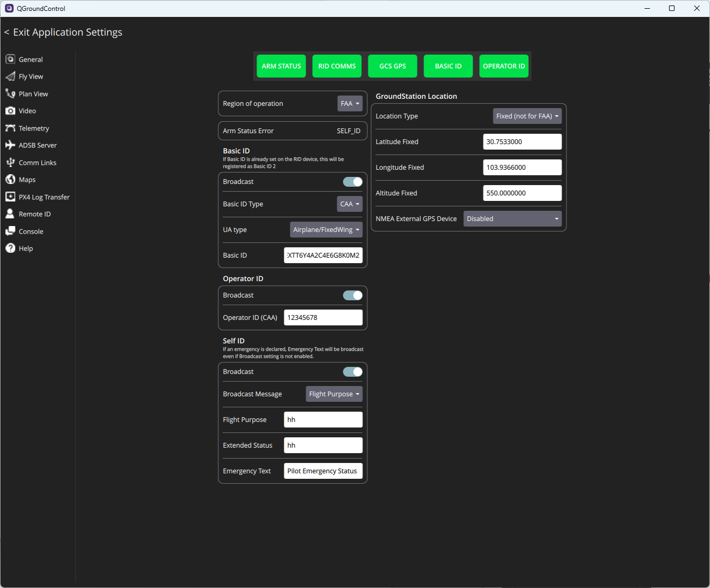Open Region of operation FAA dropdown
This screenshot has height=588, width=710.
tap(350, 104)
